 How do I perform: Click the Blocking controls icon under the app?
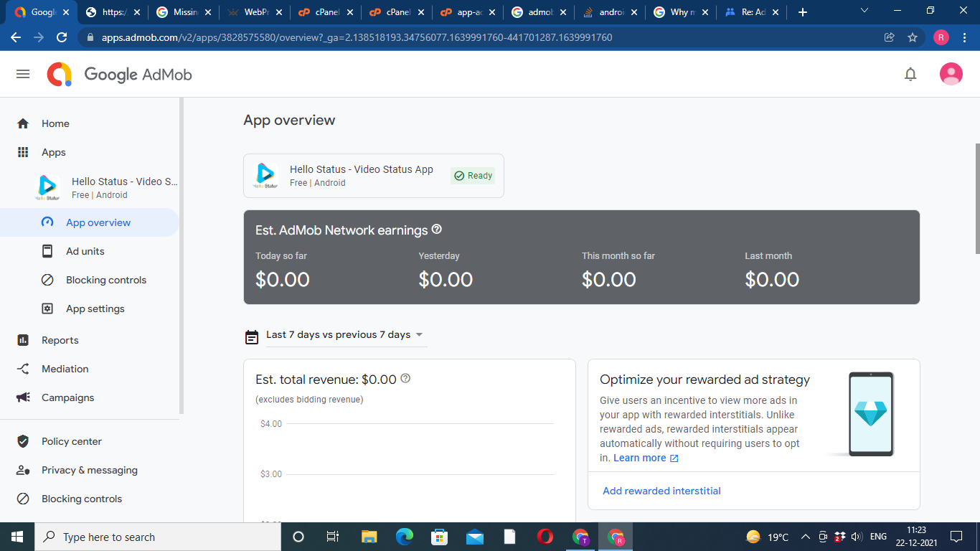(47, 280)
